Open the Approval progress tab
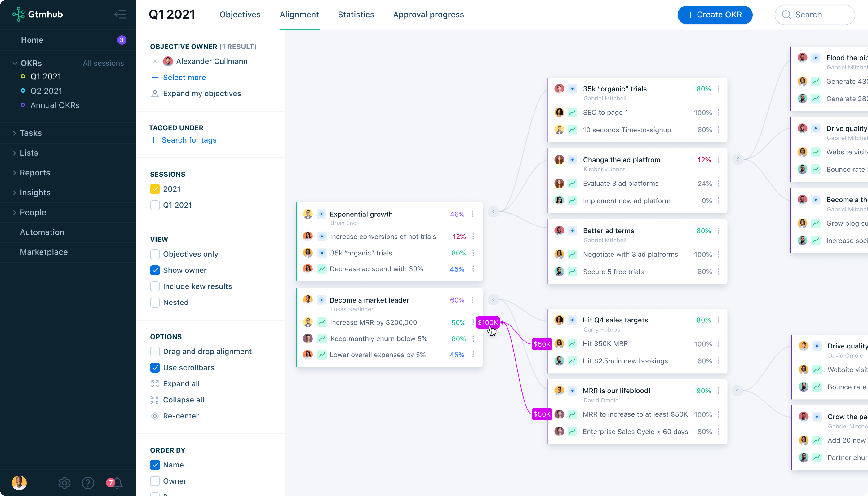This screenshot has height=496, width=868. click(x=428, y=15)
